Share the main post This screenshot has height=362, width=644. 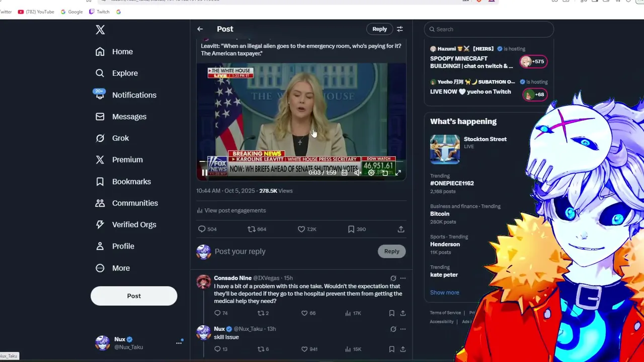pos(401,229)
